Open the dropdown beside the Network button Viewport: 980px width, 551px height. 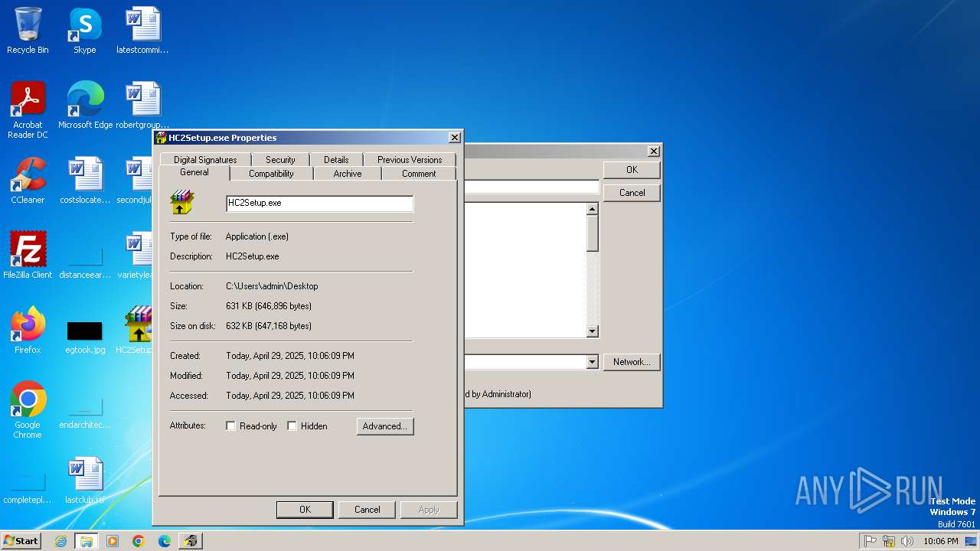pyautogui.click(x=592, y=362)
